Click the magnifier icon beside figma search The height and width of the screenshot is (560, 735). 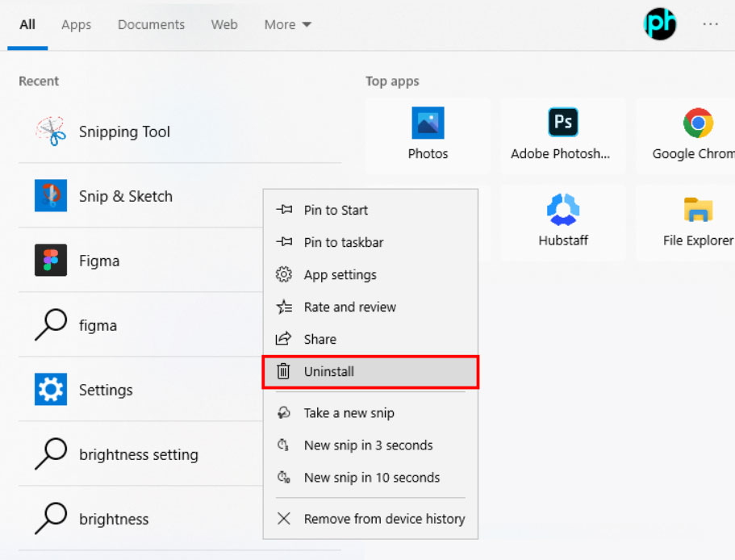[x=51, y=324]
